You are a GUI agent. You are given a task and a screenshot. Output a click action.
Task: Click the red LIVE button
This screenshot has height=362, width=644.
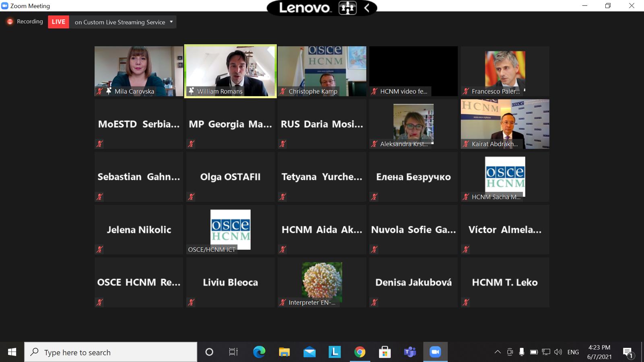[58, 22]
